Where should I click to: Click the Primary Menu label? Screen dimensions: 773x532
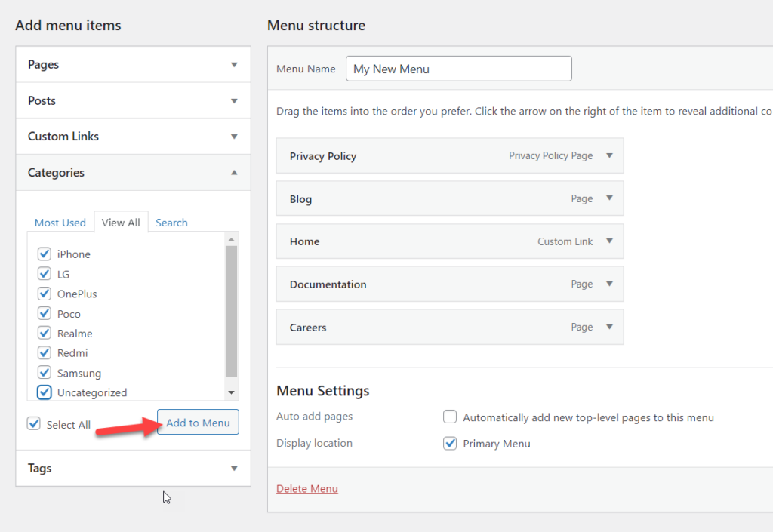(497, 444)
